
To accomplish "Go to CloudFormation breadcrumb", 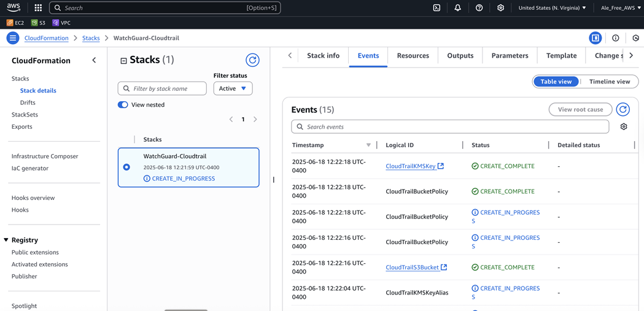I will coord(47,38).
